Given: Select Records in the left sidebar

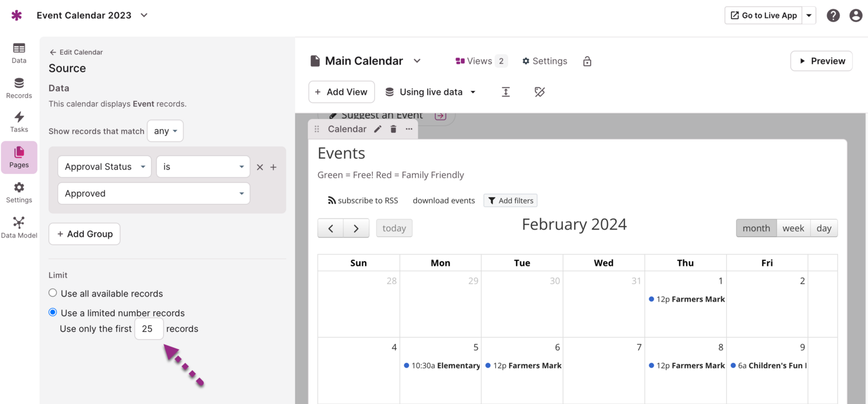Looking at the screenshot, I should click(19, 88).
